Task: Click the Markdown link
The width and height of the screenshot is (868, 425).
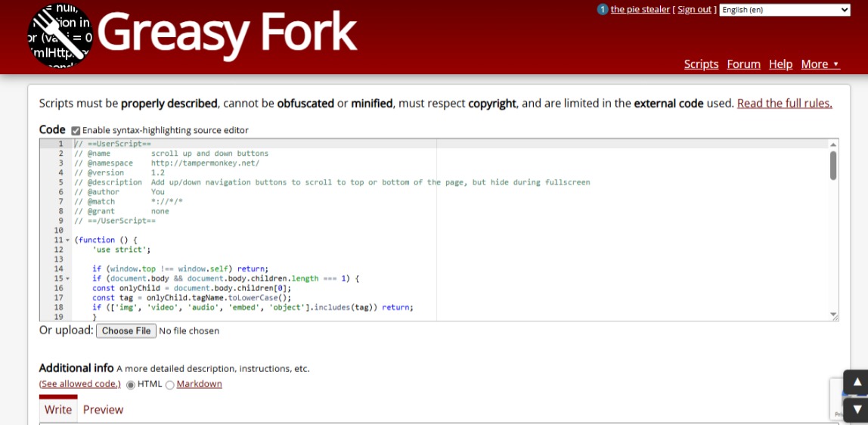Action: [x=200, y=384]
